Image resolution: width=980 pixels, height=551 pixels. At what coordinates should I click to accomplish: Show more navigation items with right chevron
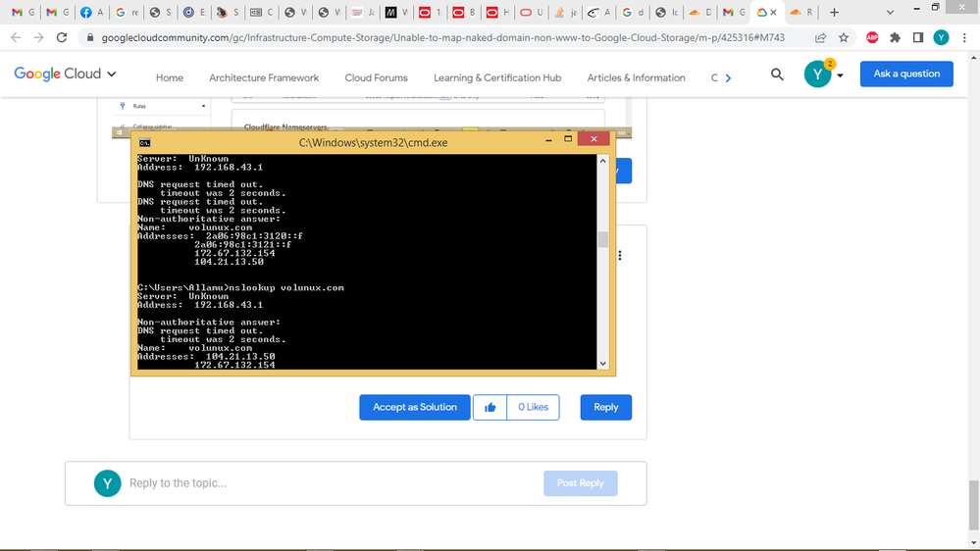tap(728, 78)
